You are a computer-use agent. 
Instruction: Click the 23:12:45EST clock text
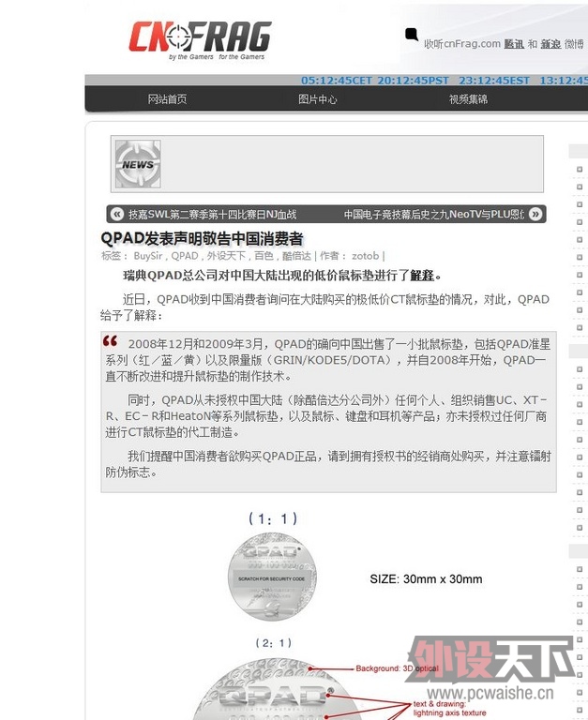click(x=494, y=81)
